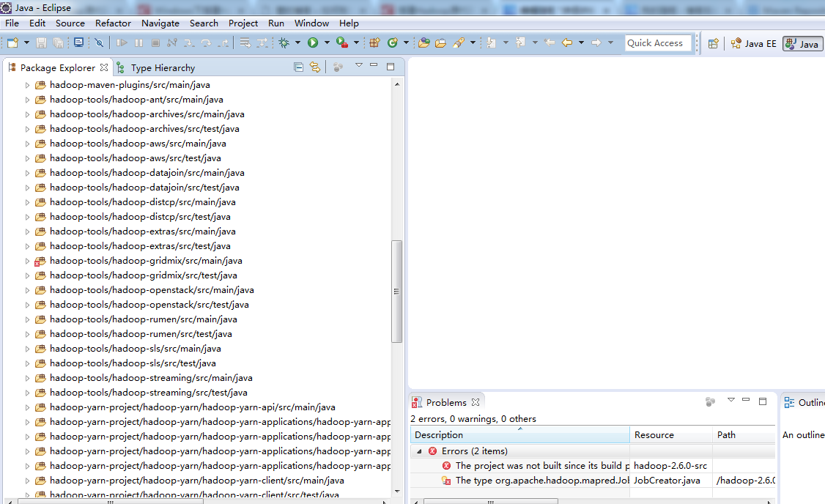Select the Java perspective button
825x504 pixels.
click(802, 44)
